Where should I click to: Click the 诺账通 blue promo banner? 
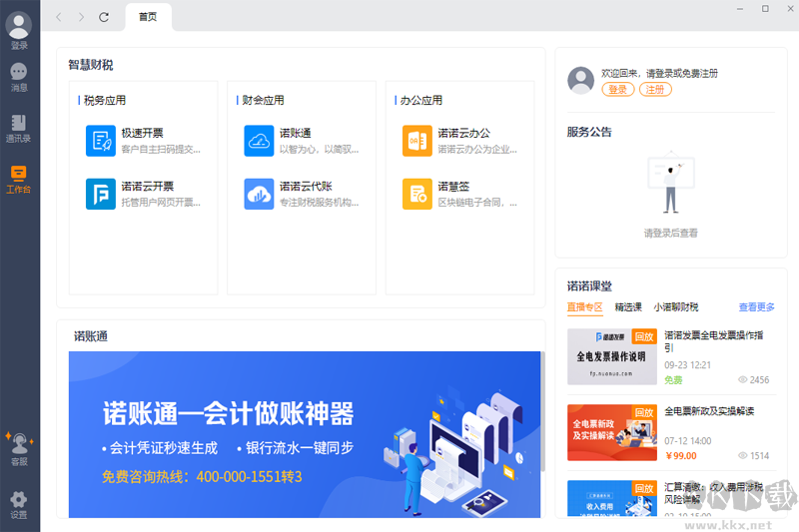(305, 434)
